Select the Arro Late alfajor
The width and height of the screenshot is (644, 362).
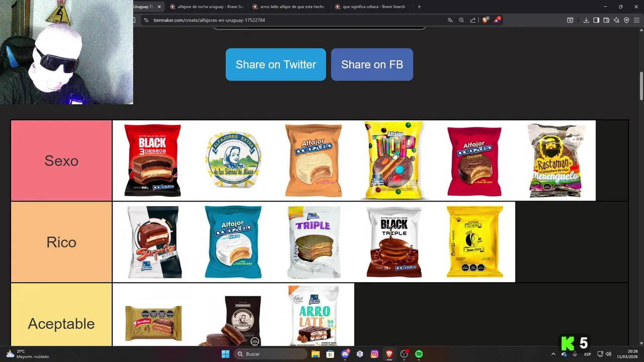[313, 315]
